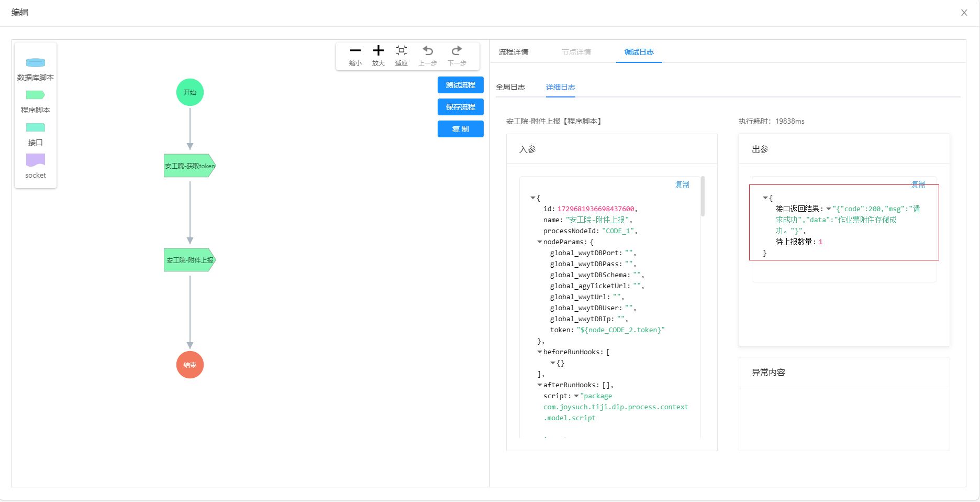Viewport: 980px width, 502px height.
Task: Switch to the 调试日志 tab
Action: click(x=639, y=52)
